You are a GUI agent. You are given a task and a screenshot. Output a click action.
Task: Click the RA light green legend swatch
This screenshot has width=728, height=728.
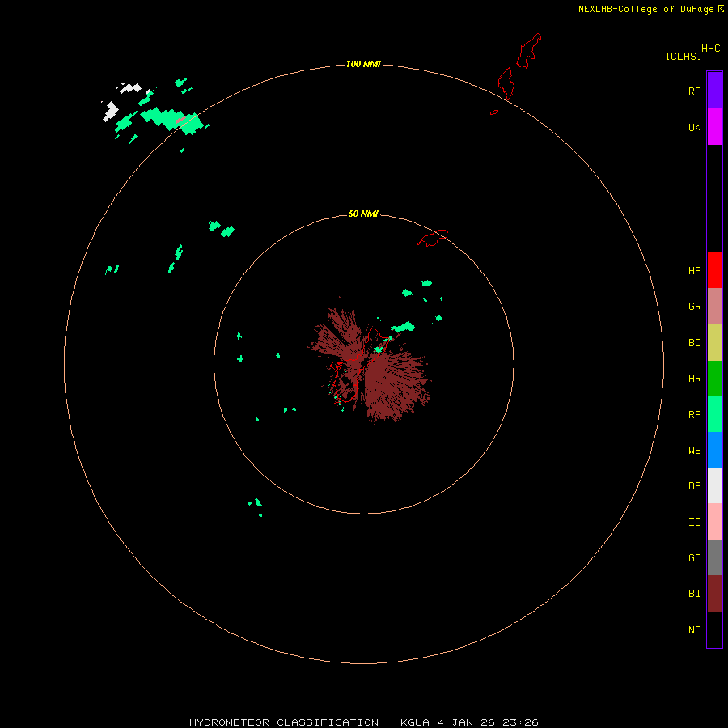pyautogui.click(x=714, y=414)
